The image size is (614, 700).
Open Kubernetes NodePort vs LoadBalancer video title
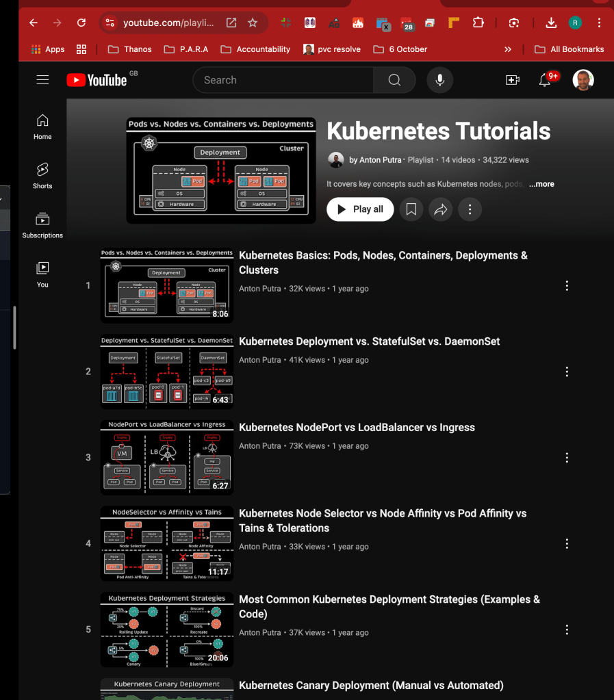[x=357, y=427]
